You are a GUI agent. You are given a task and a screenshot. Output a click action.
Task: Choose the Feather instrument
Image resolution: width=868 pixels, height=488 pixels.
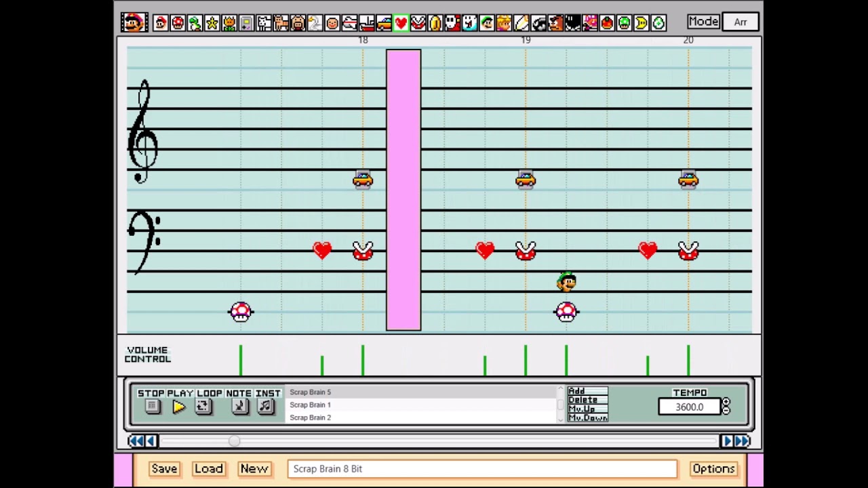click(521, 23)
